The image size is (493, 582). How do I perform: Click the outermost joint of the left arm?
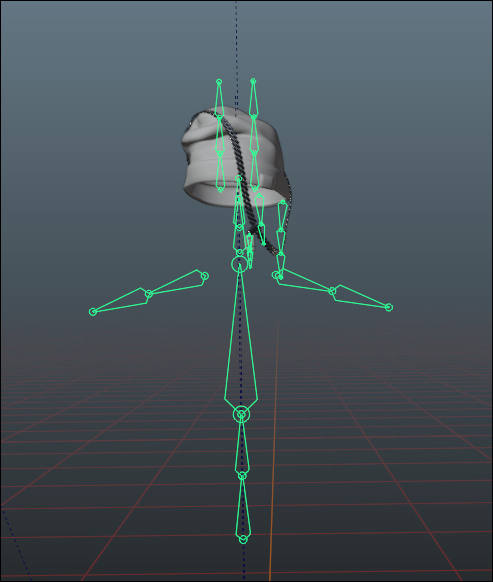pyautogui.click(x=93, y=312)
